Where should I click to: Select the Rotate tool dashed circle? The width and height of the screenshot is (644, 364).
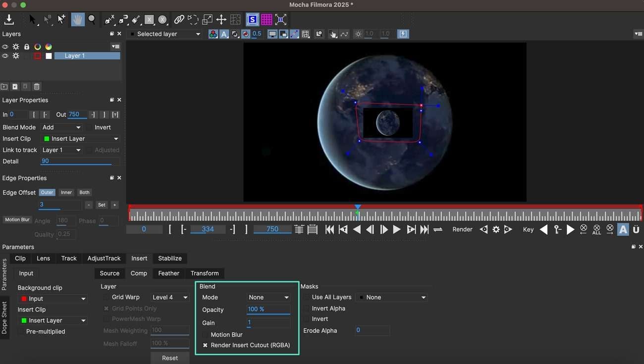pos(193,20)
